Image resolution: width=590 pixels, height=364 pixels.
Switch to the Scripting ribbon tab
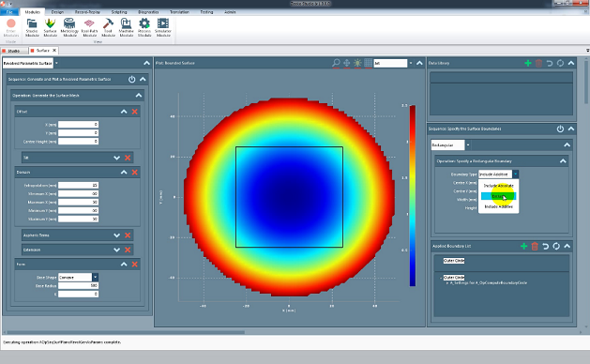point(119,12)
